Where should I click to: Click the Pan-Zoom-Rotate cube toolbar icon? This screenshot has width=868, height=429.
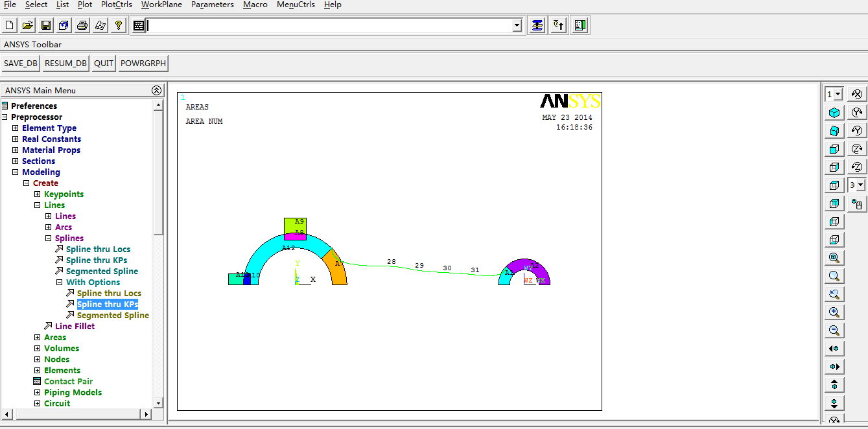coord(64,25)
